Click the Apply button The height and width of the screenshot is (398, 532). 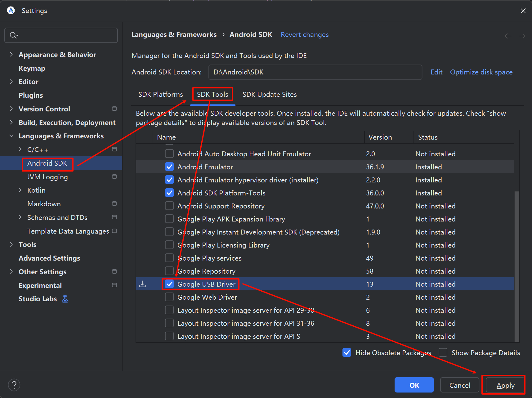(x=505, y=385)
